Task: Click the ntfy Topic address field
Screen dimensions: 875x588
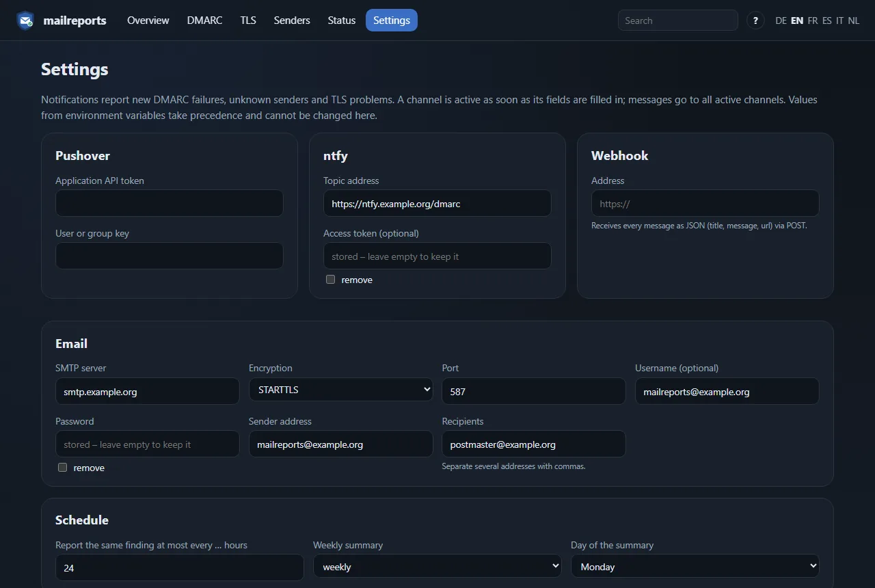Action: 437,203
